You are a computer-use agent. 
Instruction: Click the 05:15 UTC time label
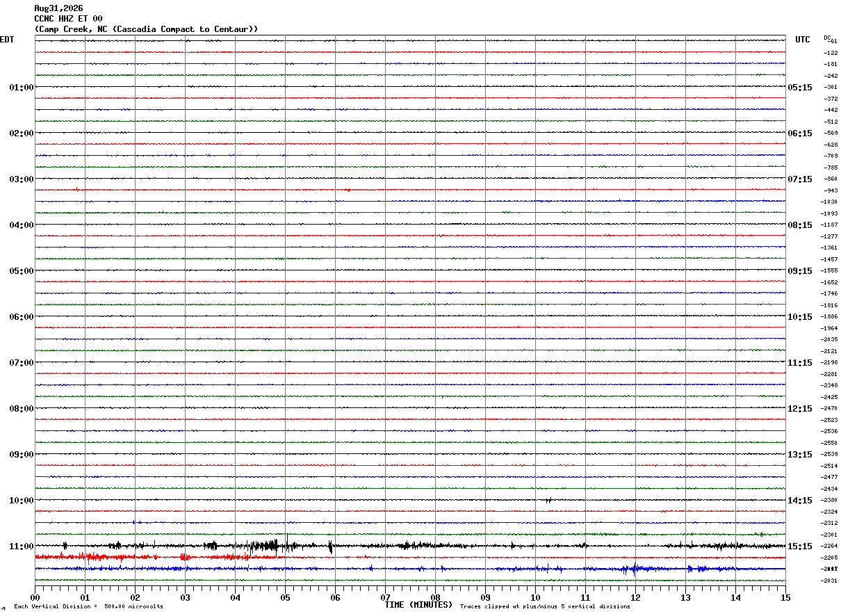click(799, 88)
